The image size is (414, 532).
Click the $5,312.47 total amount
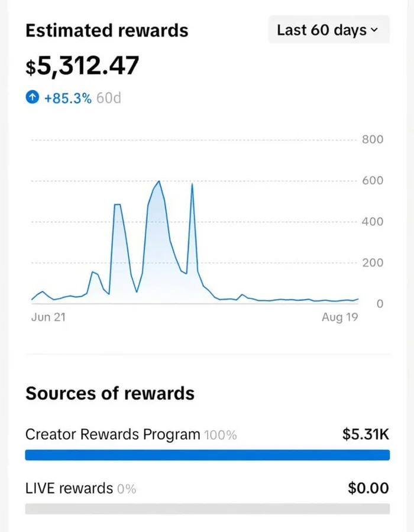[82, 65]
